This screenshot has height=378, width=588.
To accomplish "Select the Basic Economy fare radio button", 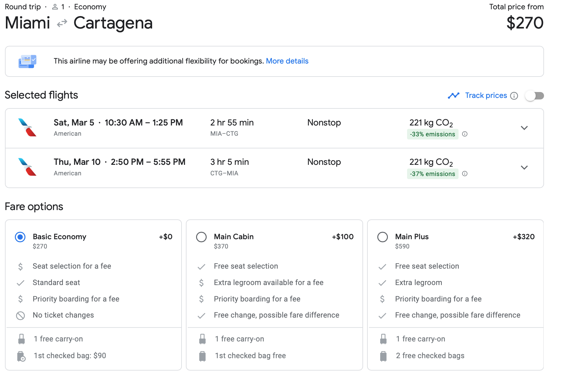I will [x=20, y=237].
